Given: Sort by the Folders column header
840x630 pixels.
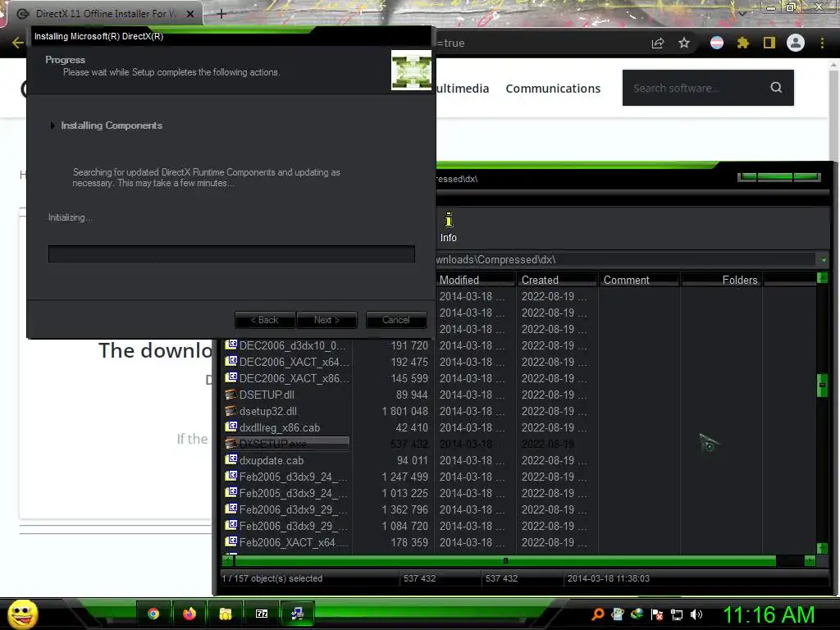Looking at the screenshot, I should point(721,280).
